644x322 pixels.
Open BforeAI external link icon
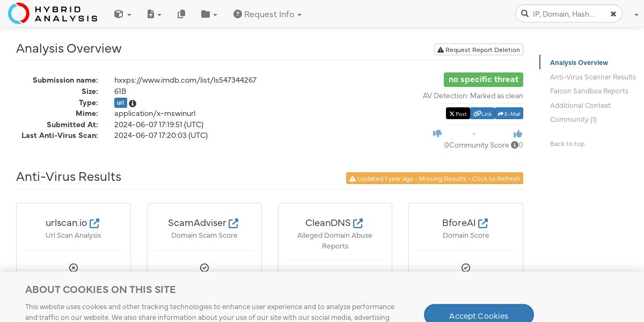(483, 223)
